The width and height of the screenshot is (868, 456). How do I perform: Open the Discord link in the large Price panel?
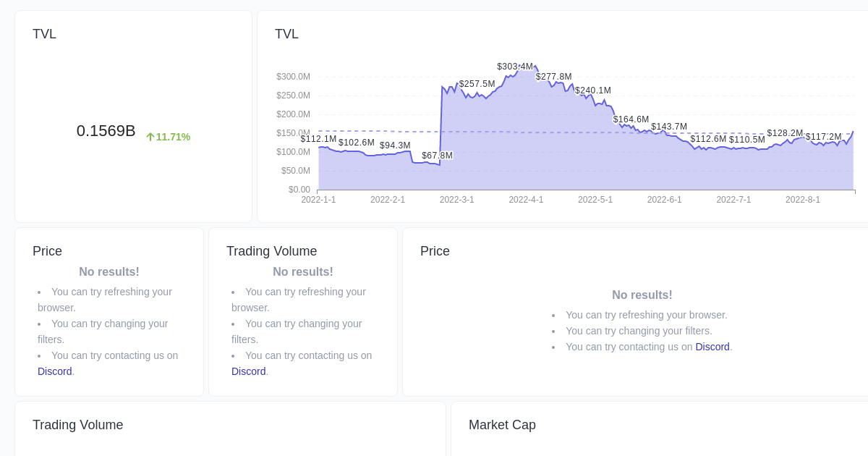(x=712, y=347)
